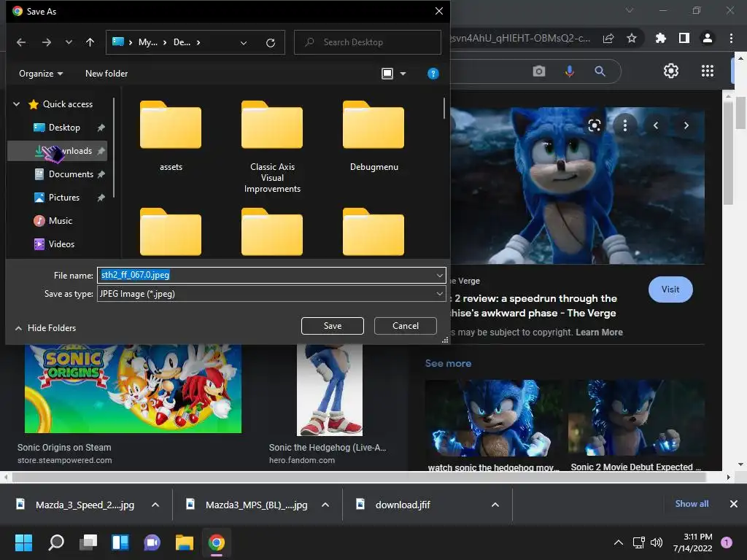747x560 pixels.
Task: Click Google search magnifier button
Action: coord(600,71)
